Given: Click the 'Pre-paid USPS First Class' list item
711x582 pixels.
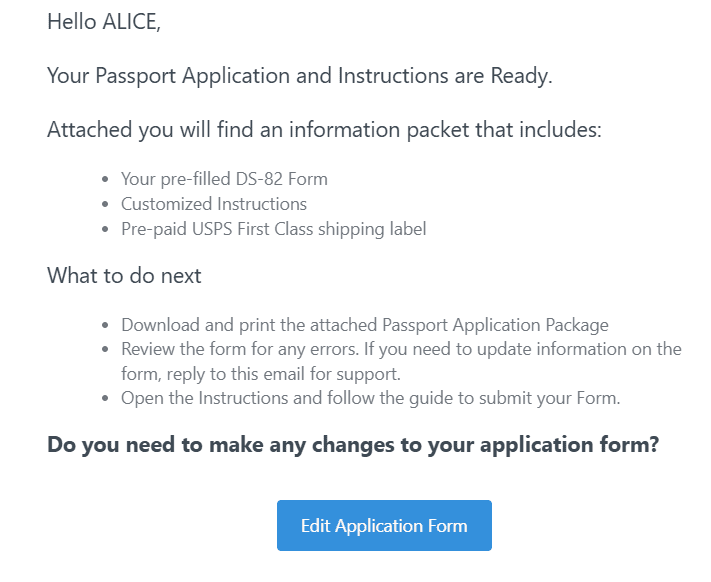Looking at the screenshot, I should tap(273, 229).
